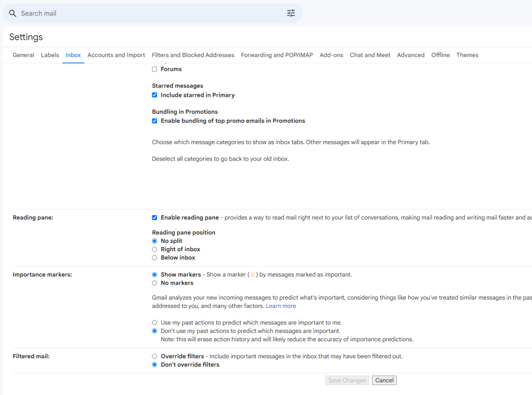Switch to the Labels tab
Image resolution: width=532 pixels, height=395 pixels.
(x=50, y=55)
